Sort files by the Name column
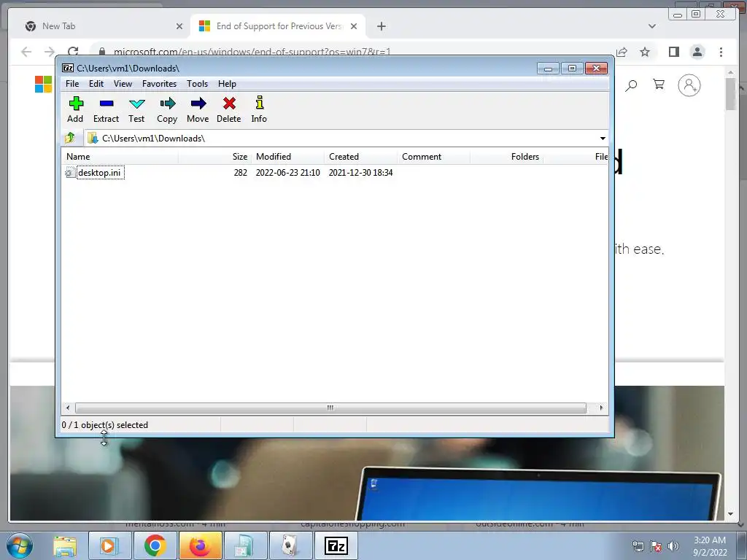This screenshot has height=560, width=747. [x=120, y=157]
